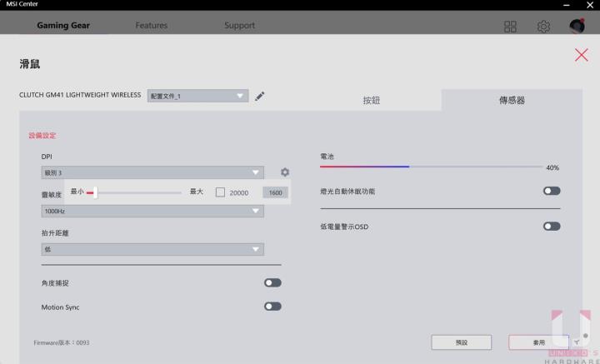The height and width of the screenshot is (364, 600).
Task: Enable 燈光自動休眠功能 switch
Action: pos(552,191)
